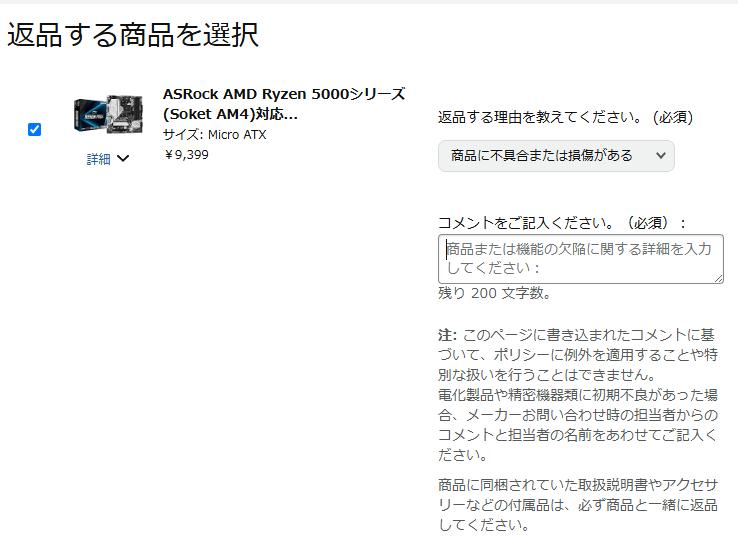
Task: Open the ASRock AMD Ryzen 5000シリーズ product link
Action: (x=284, y=104)
